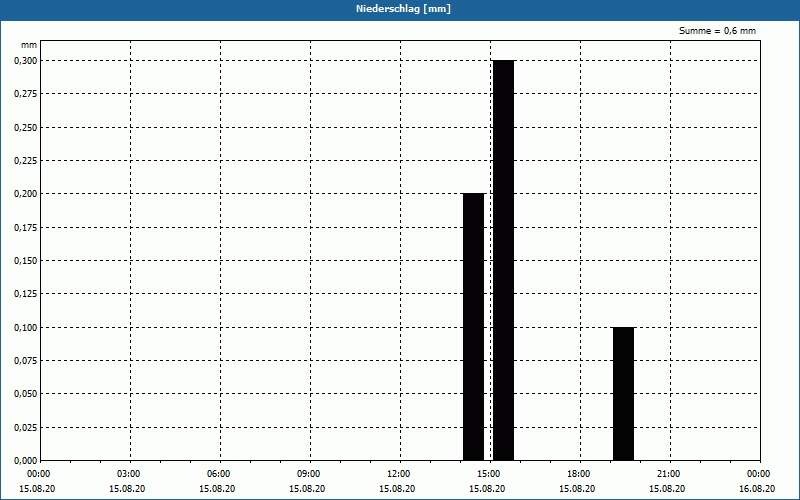Viewport: 800px width, 500px height.
Task: Click the 0,050 y-axis label
Action: click(x=26, y=394)
